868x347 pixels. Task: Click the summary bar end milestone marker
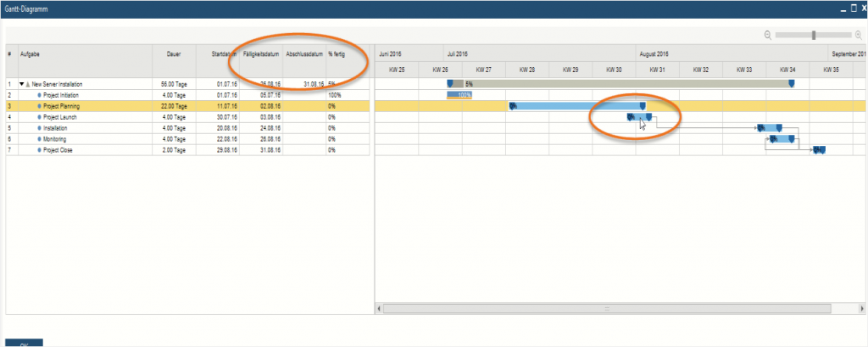(x=792, y=84)
